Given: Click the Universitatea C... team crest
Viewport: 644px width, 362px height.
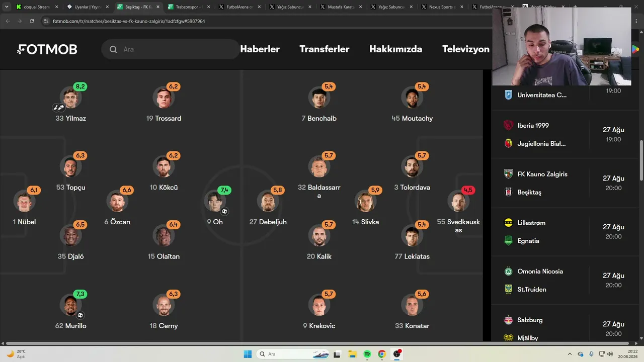Looking at the screenshot, I should pos(508,95).
